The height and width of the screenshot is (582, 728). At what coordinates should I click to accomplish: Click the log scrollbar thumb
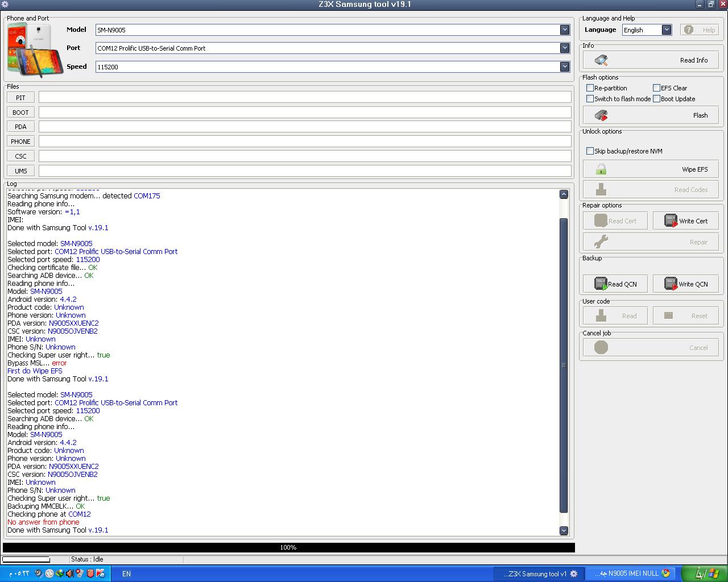click(564, 365)
